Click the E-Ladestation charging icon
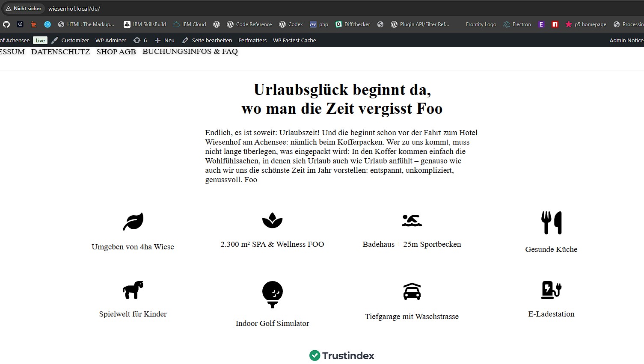The width and height of the screenshot is (644, 364). click(551, 290)
